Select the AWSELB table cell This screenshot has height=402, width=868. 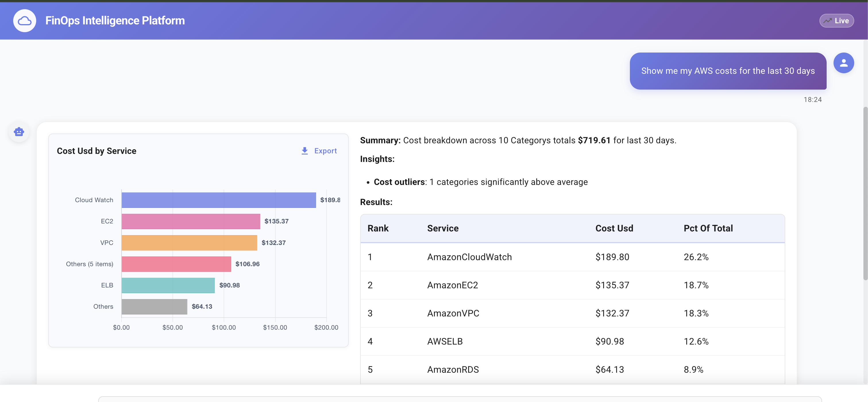coord(444,341)
